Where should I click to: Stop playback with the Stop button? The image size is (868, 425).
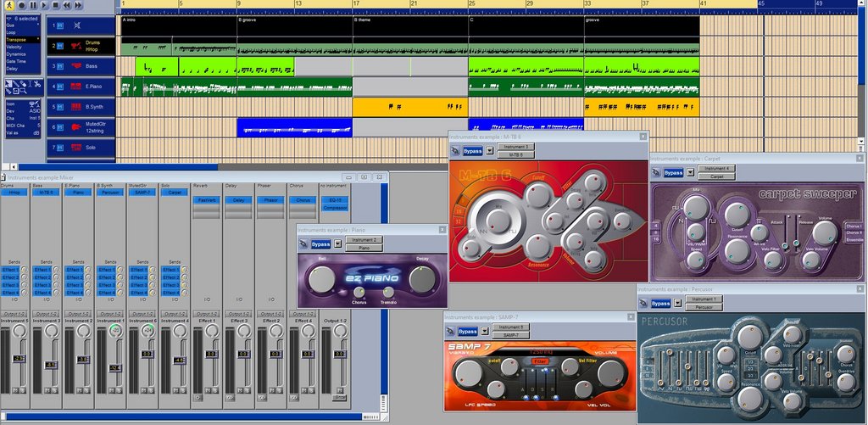55,5
